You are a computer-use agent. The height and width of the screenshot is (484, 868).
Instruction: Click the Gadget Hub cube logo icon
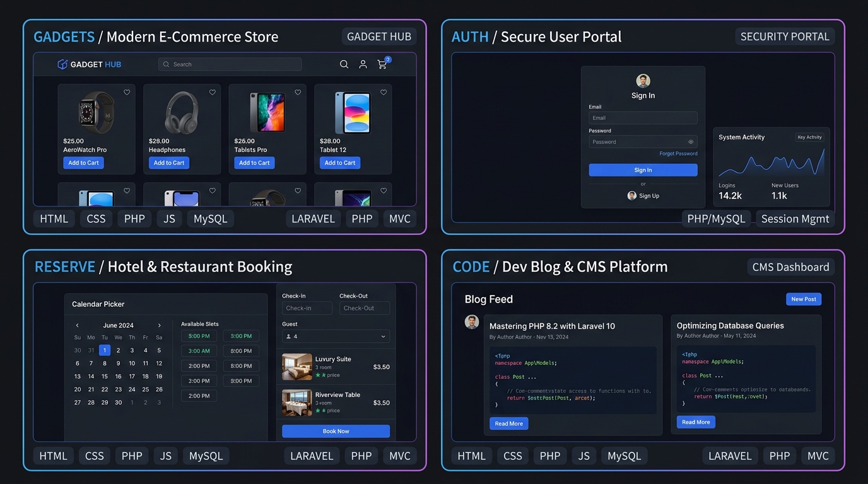pos(62,64)
